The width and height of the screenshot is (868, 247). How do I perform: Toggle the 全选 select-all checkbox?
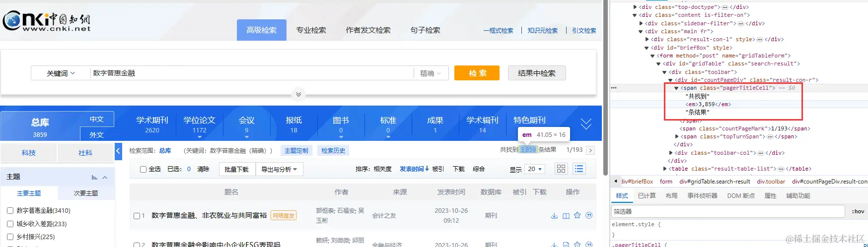[143, 170]
